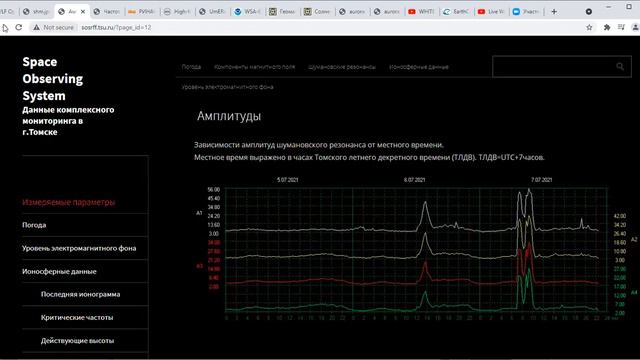
Task: Click the Измеряемые параметры heading
Action: tap(69, 202)
